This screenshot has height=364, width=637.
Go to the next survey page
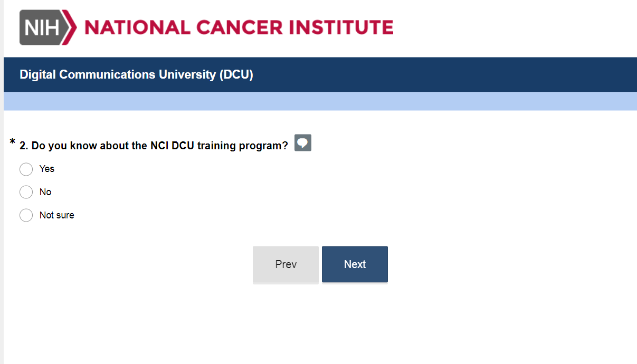click(x=355, y=264)
